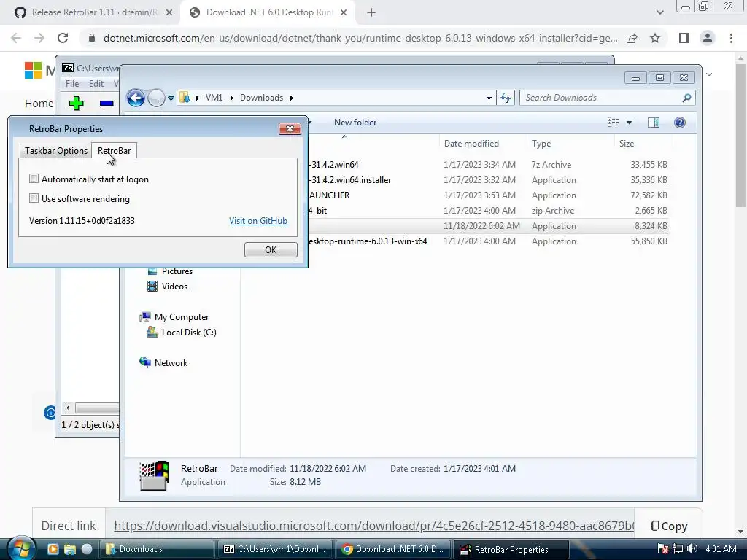
Task: Toggle the preview pane icon
Action: (654, 122)
